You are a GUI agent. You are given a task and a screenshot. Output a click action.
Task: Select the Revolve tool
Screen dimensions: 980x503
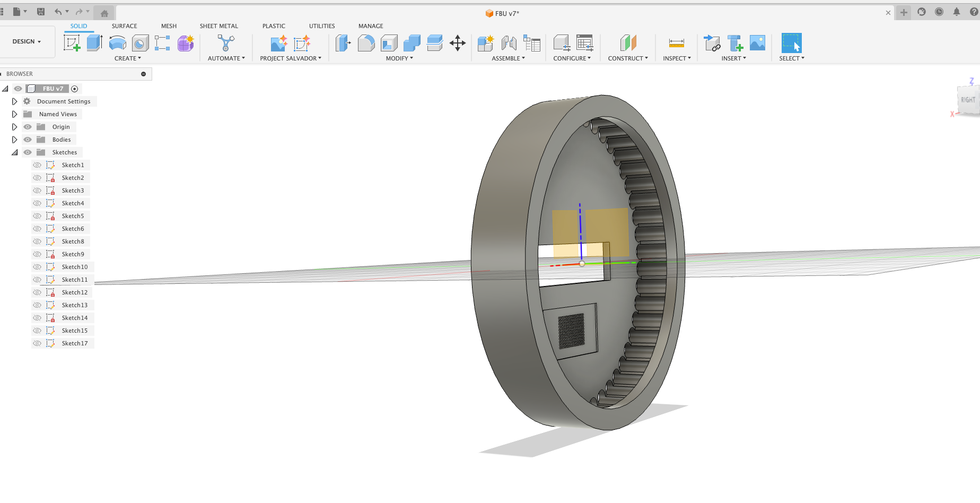coord(117,43)
